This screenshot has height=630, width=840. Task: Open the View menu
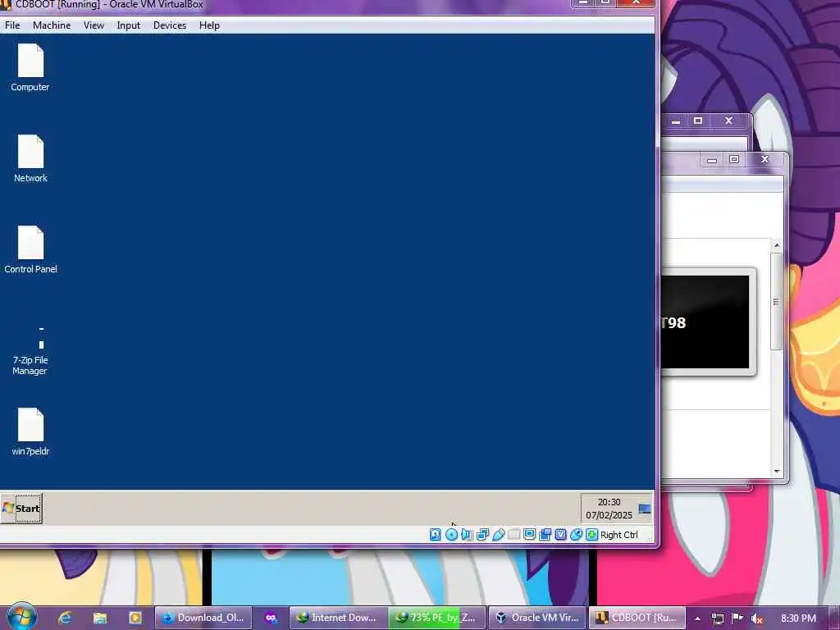click(94, 25)
